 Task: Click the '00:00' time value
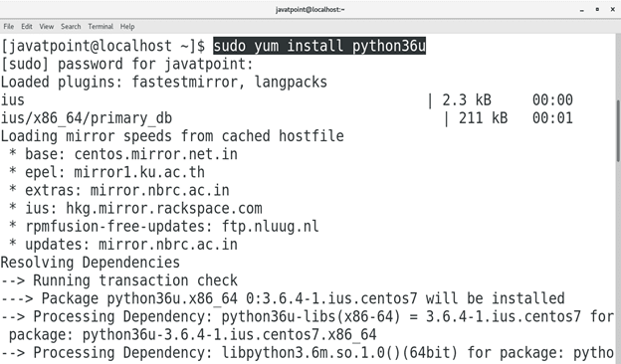pyautogui.click(x=552, y=100)
